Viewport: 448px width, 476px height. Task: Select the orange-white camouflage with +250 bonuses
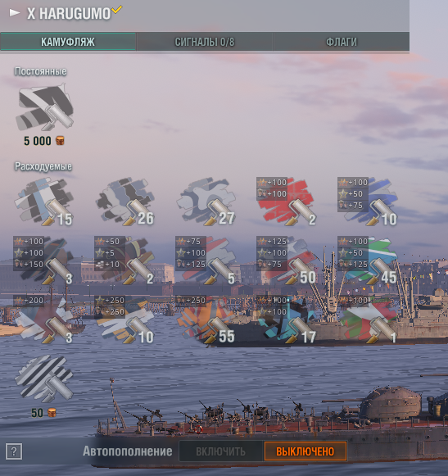click(124, 320)
